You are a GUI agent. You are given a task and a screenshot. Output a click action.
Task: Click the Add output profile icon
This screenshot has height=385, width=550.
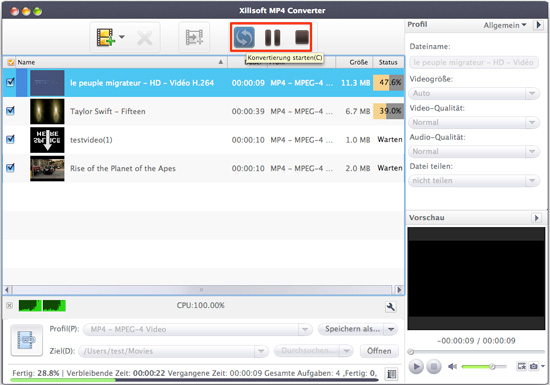194,37
